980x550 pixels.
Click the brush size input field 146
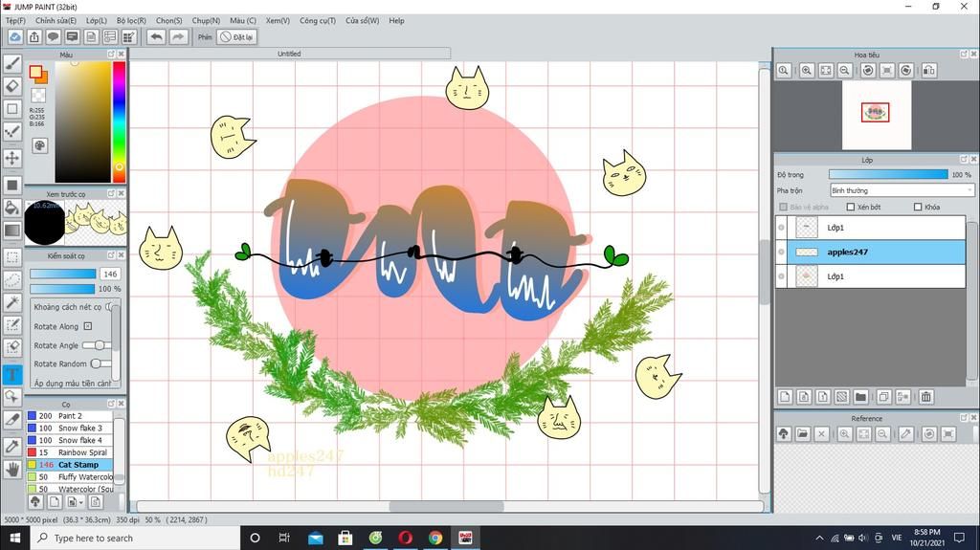coord(110,274)
